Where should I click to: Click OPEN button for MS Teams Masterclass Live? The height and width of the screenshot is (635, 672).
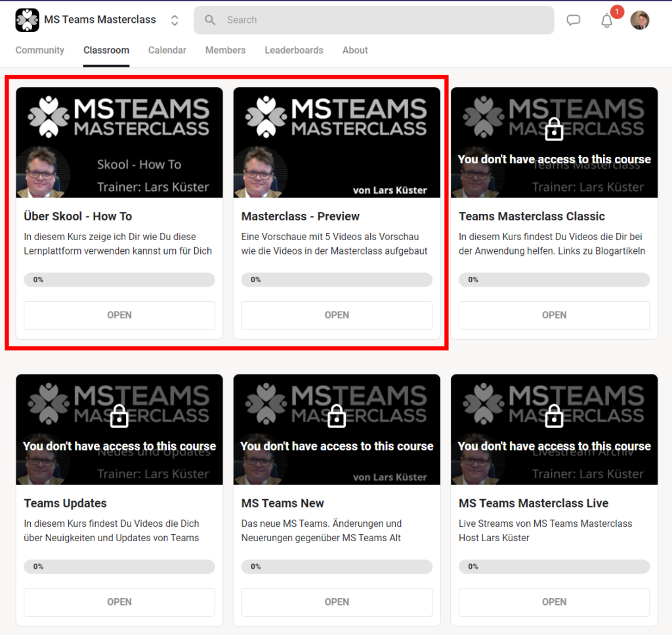554,602
